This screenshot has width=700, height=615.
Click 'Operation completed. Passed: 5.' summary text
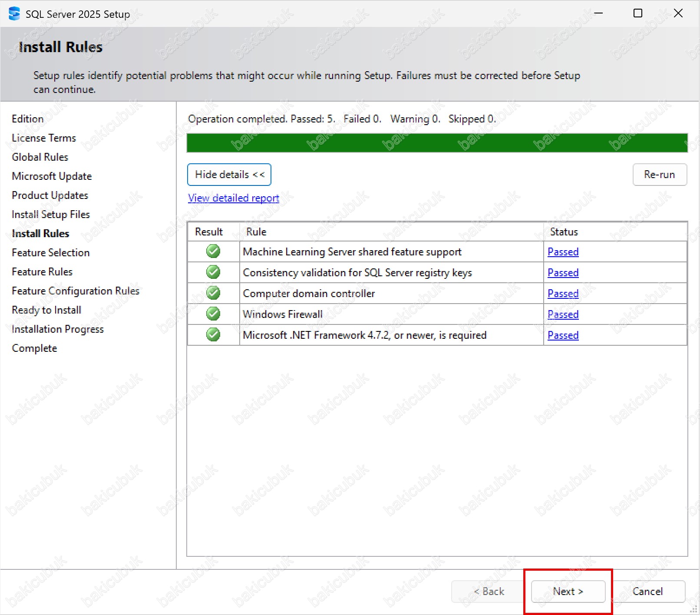[x=261, y=119]
